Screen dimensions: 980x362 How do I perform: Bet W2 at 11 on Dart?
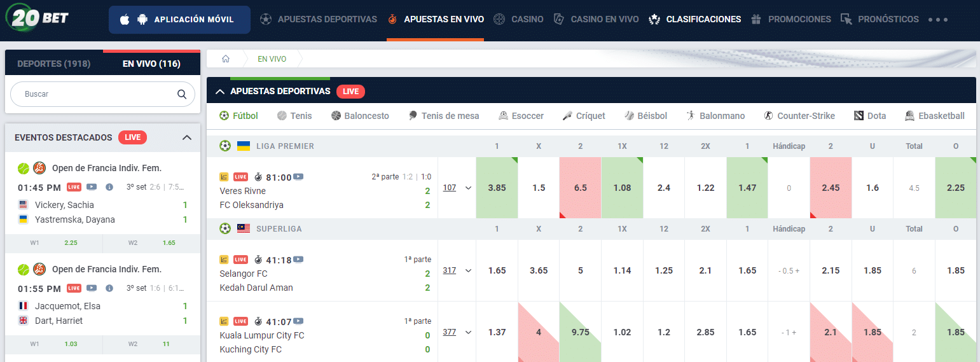(x=151, y=344)
